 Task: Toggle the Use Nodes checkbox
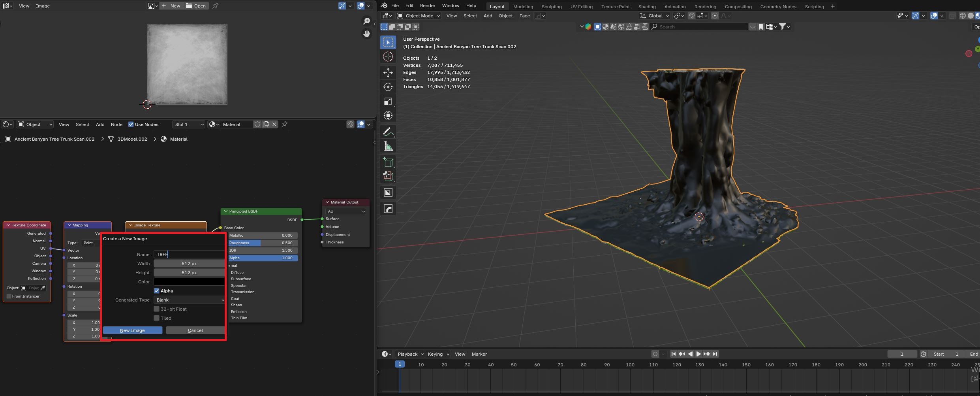[x=131, y=124]
